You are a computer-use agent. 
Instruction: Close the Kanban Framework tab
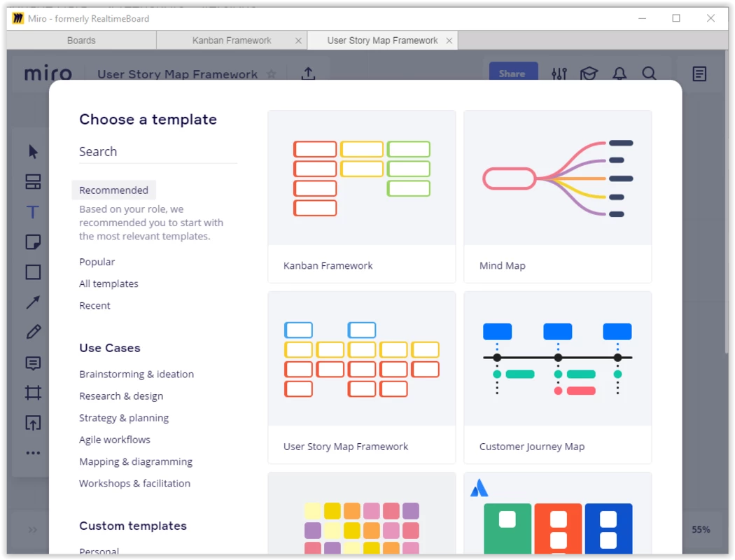click(299, 41)
